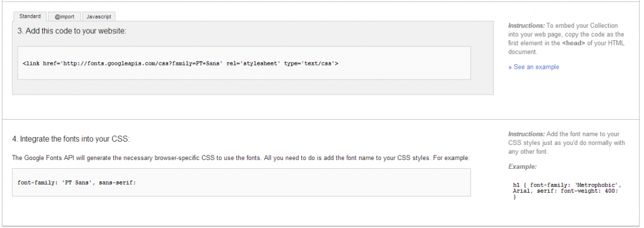The image size is (644, 228).
Task: Click the type='text/css' attribute text
Action: pos(311,64)
